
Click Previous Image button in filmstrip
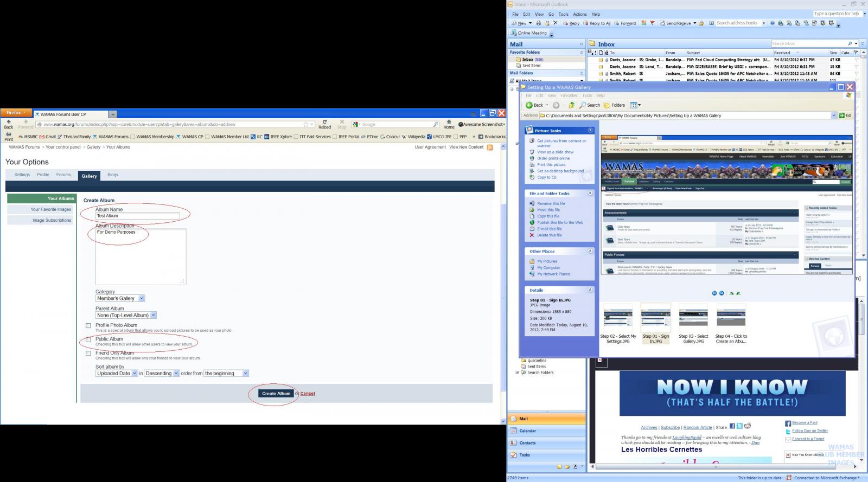tap(714, 293)
